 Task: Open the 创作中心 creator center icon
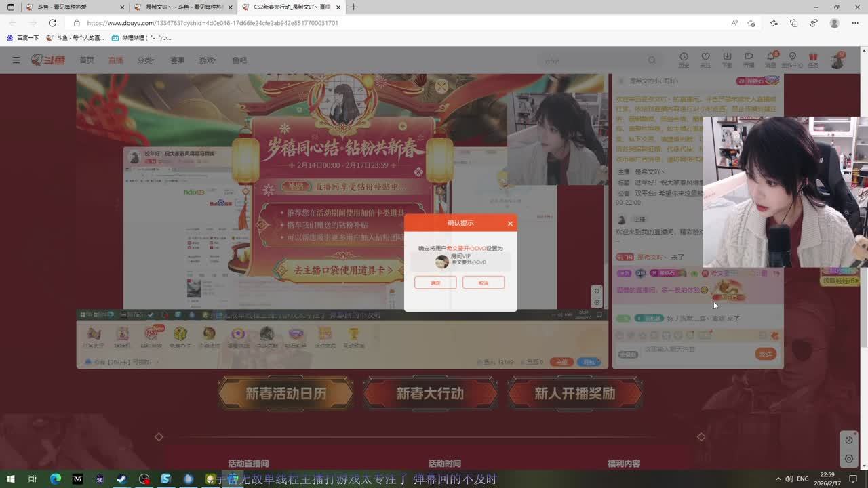pyautogui.click(x=792, y=60)
